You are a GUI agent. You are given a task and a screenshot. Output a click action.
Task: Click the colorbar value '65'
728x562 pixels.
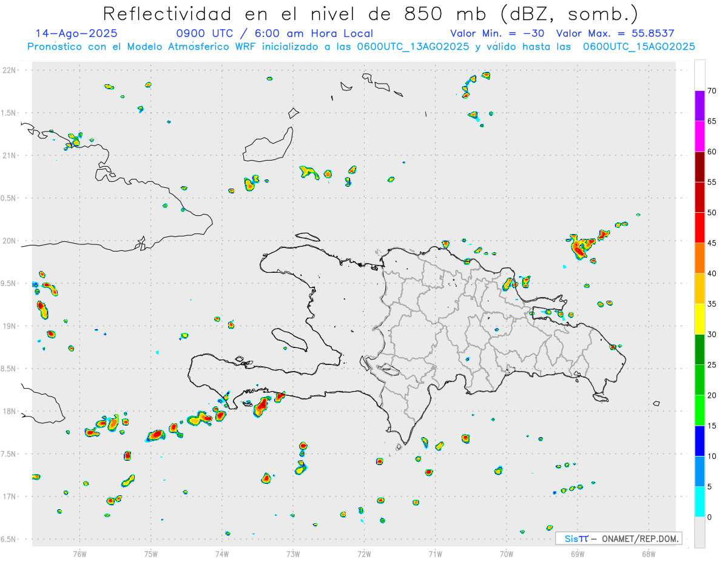click(x=712, y=121)
